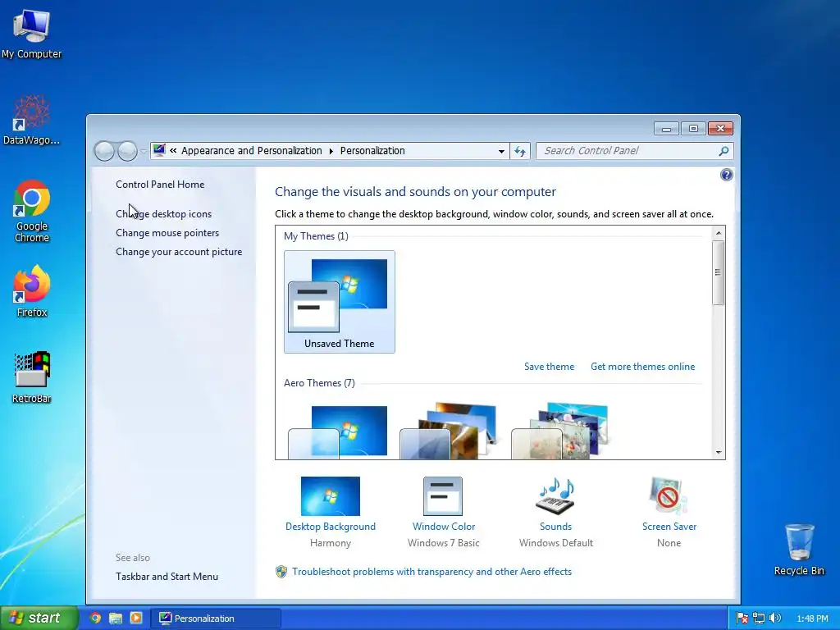Go to Control Panel Home

tap(160, 185)
